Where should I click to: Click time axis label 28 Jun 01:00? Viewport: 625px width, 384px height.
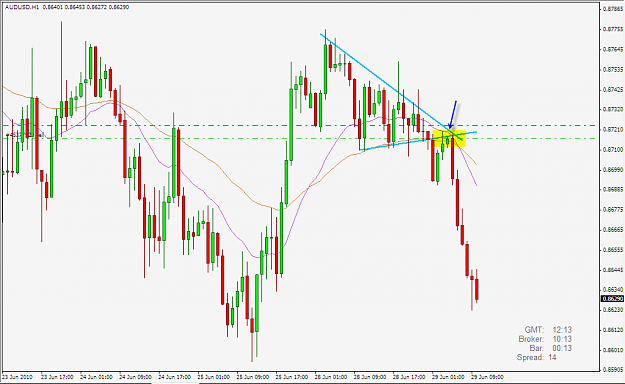(331, 377)
